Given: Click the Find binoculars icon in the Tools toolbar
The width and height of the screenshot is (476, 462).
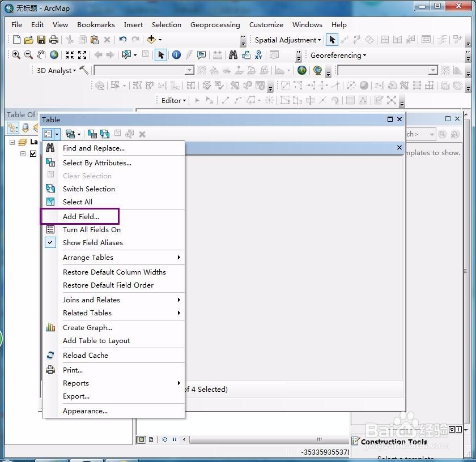Looking at the screenshot, I should (233, 55).
